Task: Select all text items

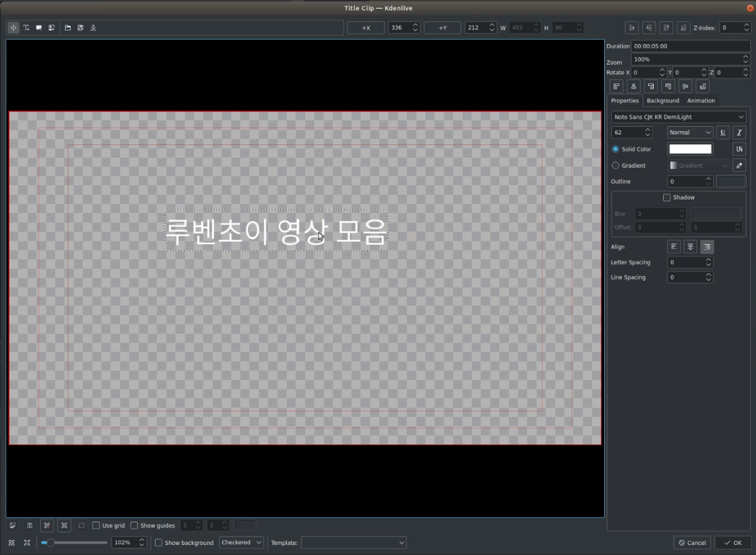Action: click(x=29, y=525)
